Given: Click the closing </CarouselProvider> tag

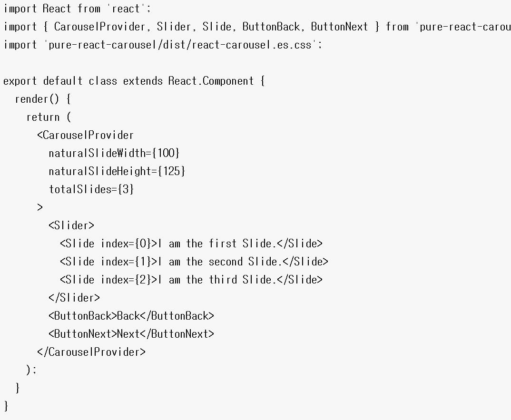Looking at the screenshot, I should click(91, 352).
